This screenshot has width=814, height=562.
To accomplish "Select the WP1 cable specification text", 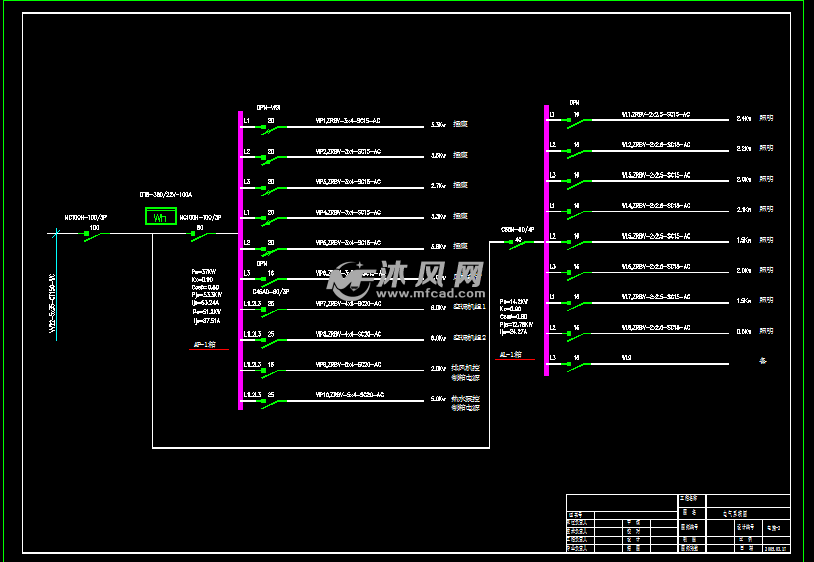I will click(x=348, y=121).
